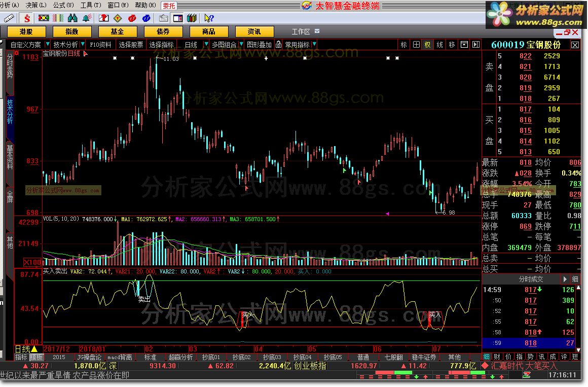Toggle the 权 adjusted-price button
Viewport: 588px width, 387px height.
click(x=427, y=45)
